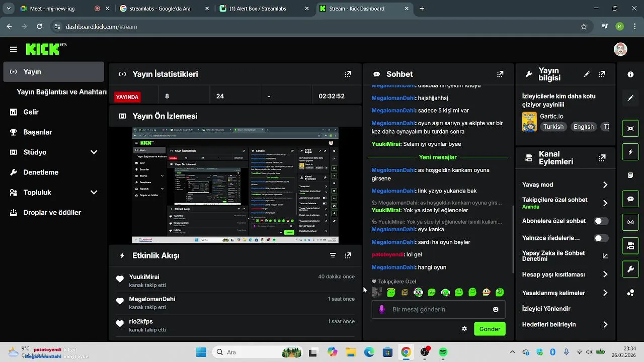Image resolution: width=644 pixels, height=362 pixels.
Task: Toggle Abonelere özel sohbet switch
Action: 601,221
